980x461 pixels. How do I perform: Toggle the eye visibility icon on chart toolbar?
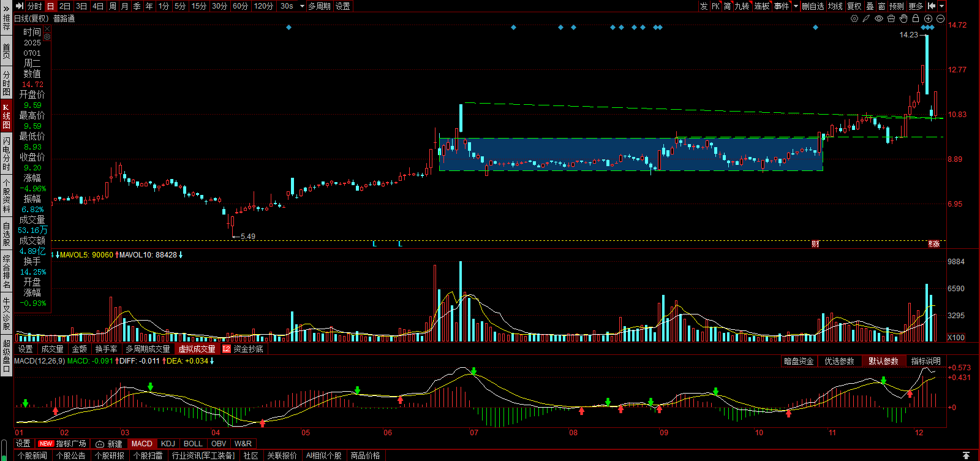tap(879, 18)
